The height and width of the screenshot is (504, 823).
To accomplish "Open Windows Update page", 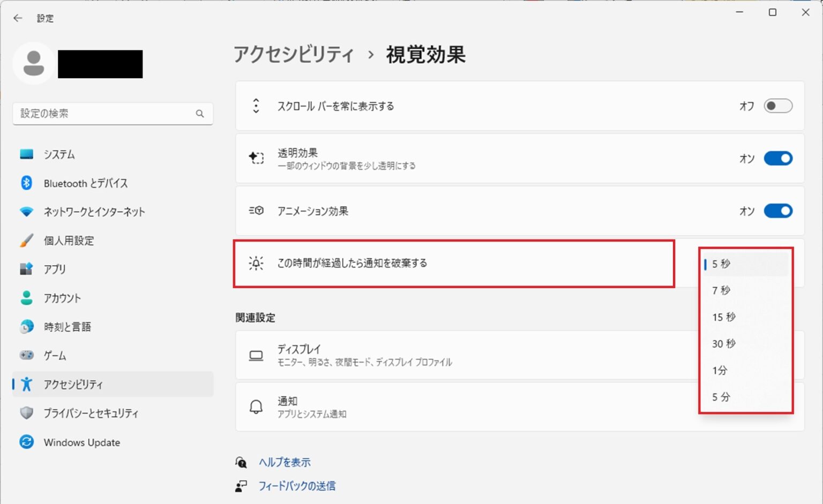I will click(81, 442).
